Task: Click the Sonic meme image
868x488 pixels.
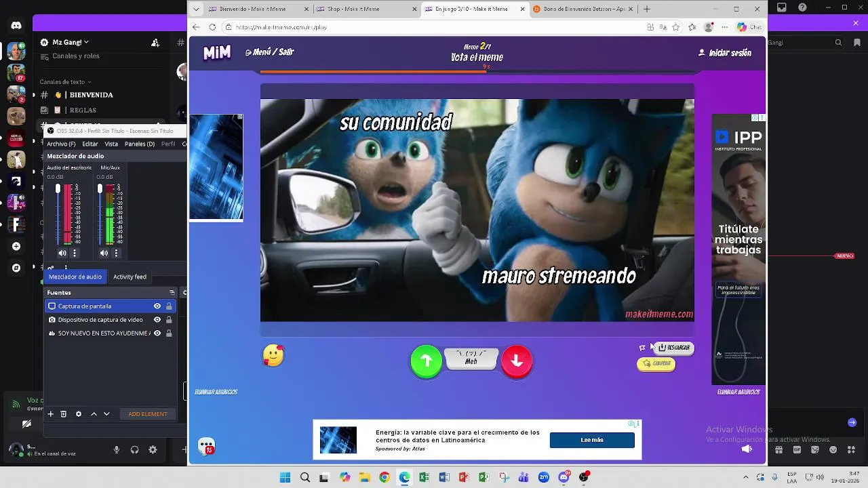Action: [477, 210]
